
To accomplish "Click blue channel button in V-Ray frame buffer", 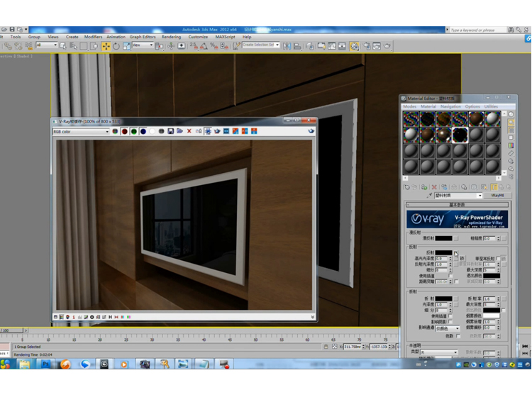I will 143,132.
